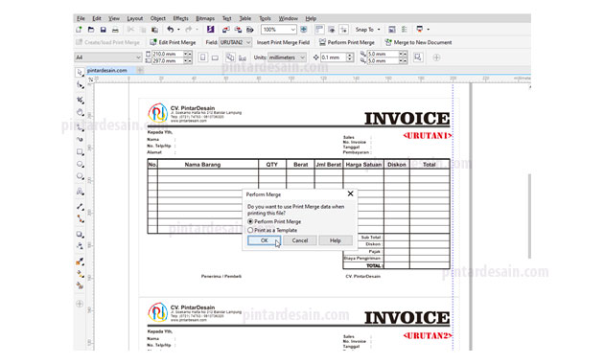The height and width of the screenshot is (364, 604).
Task: Select the Rectangle tool
Action: click(80, 152)
